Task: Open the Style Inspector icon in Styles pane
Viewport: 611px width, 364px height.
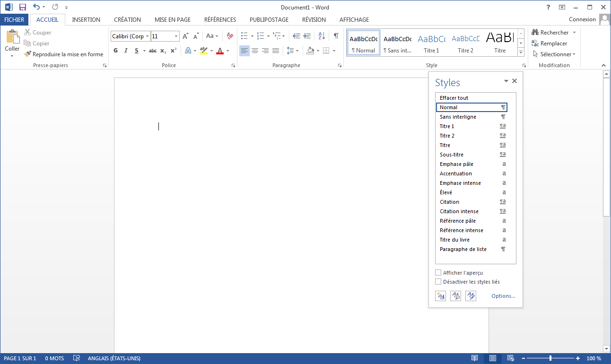Action: (x=455, y=296)
